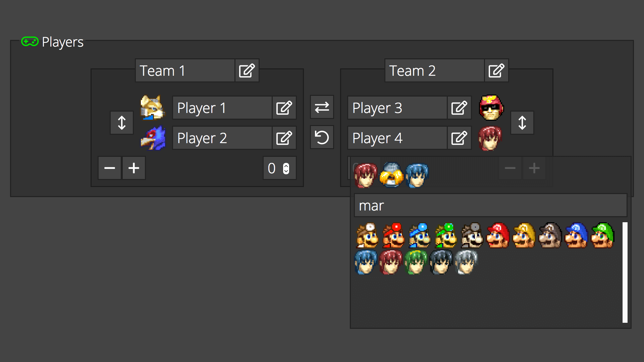Click the swap arrows icon for Player 1
The image size is (644, 362).
tap(322, 108)
